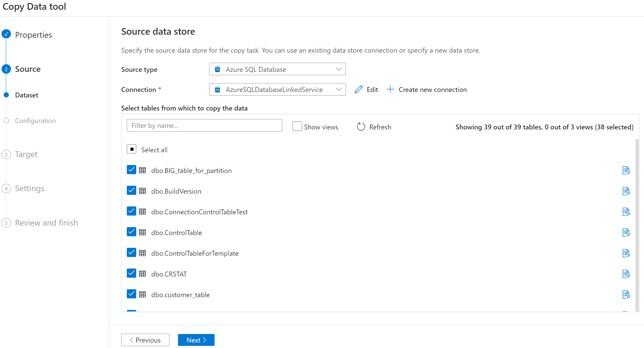Click the Filter by name input field
644x348 pixels.
(x=204, y=125)
